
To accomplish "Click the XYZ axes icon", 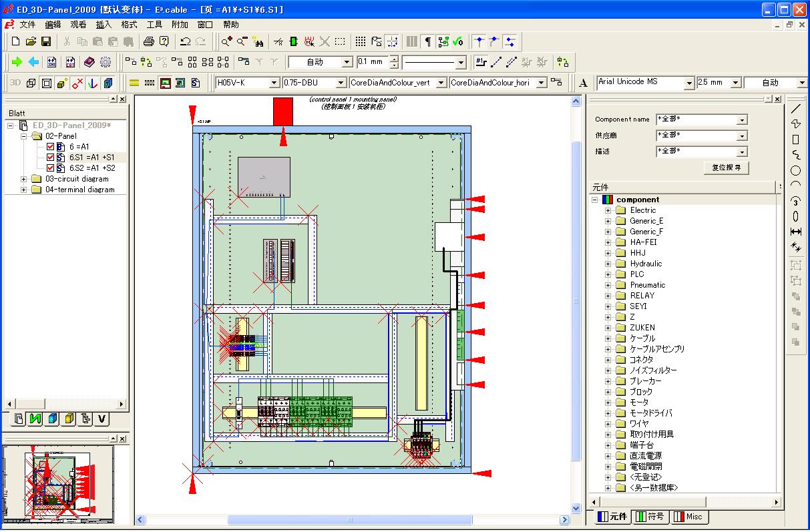I will pyautogui.click(x=93, y=83).
